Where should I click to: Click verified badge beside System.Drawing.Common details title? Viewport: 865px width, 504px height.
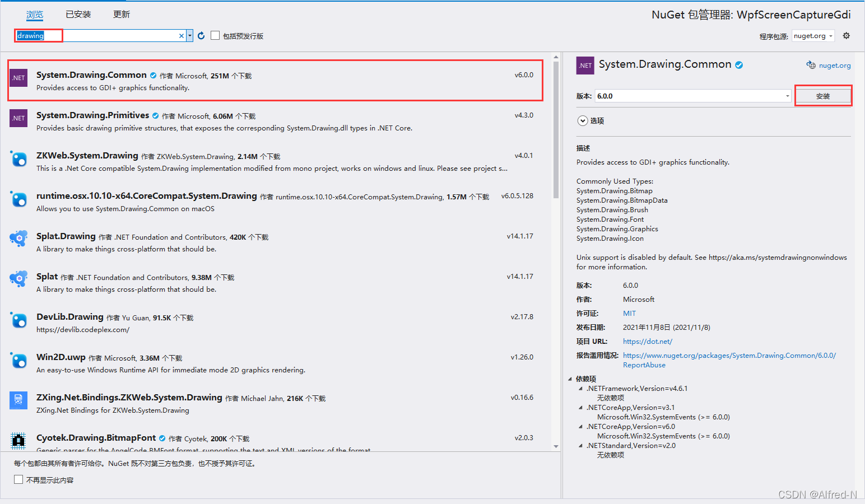pyautogui.click(x=739, y=65)
